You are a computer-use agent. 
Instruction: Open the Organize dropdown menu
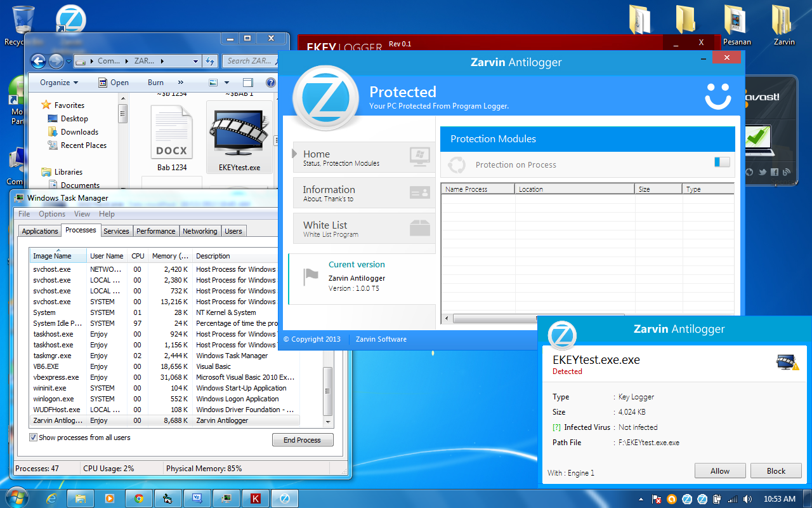point(58,82)
